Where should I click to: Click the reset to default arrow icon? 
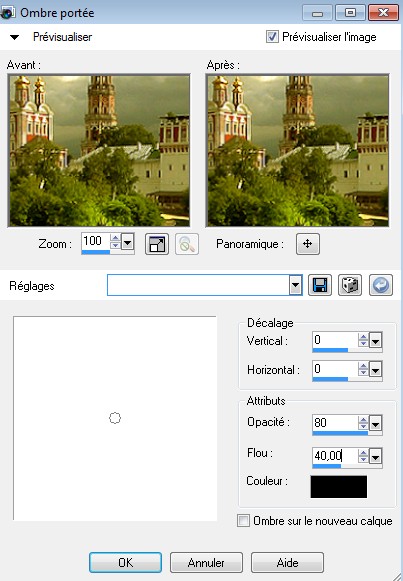(x=381, y=285)
